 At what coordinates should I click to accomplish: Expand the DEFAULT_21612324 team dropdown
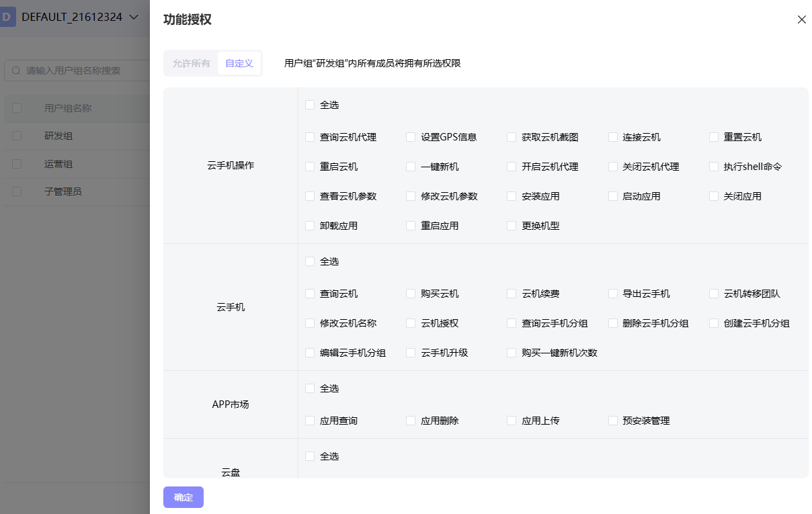tap(134, 17)
